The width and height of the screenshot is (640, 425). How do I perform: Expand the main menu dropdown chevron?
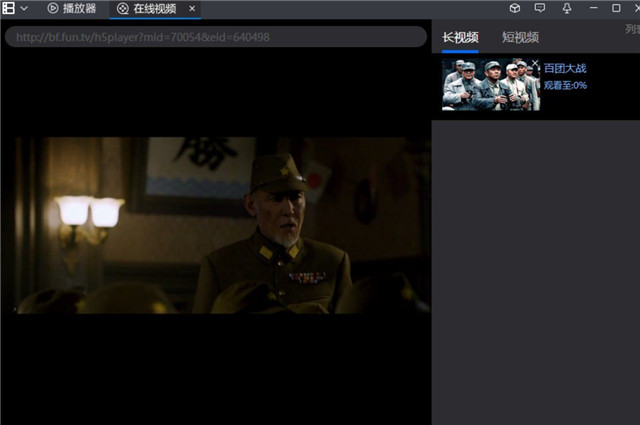(x=24, y=8)
